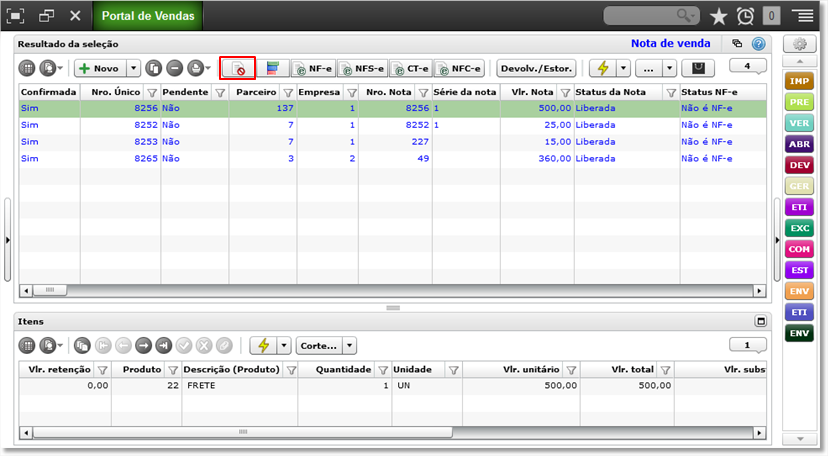The width and height of the screenshot is (828, 456).
Task: Click the remove (minus) icon in the results toolbar
Action: (174, 68)
